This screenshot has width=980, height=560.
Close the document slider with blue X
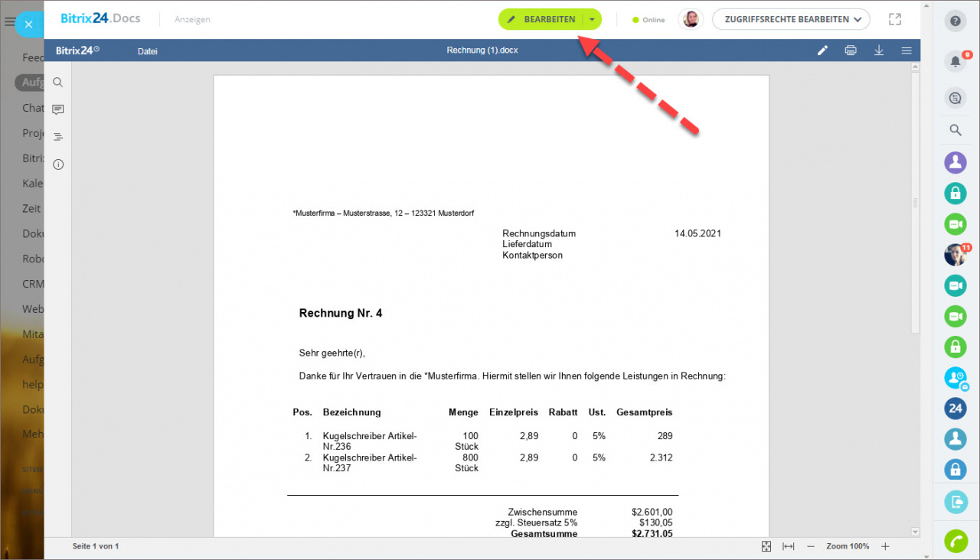pyautogui.click(x=28, y=24)
